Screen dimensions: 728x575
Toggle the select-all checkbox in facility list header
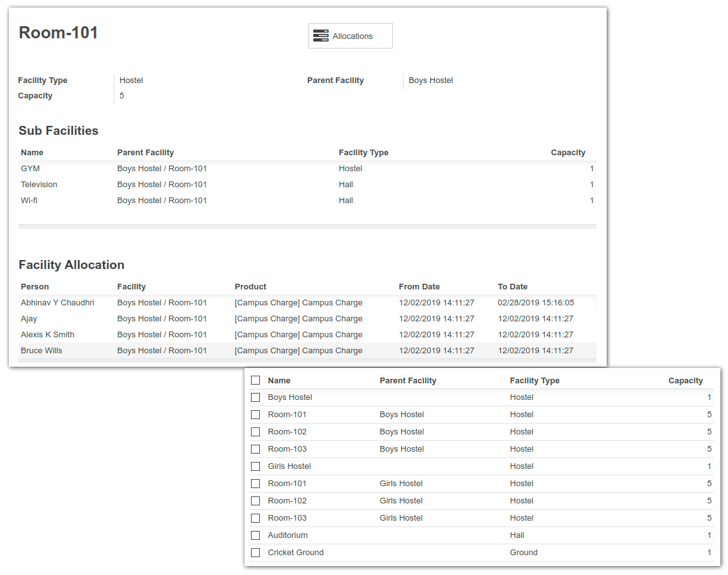point(255,380)
